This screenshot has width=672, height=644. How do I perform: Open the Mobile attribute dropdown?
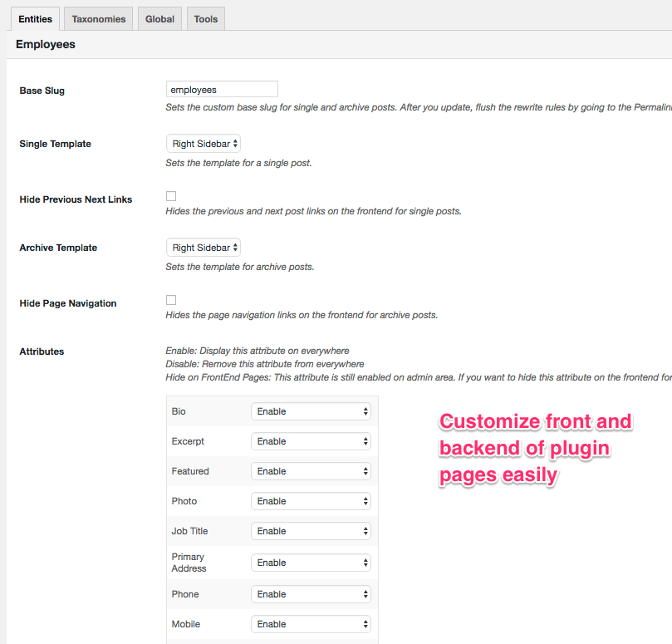311,624
